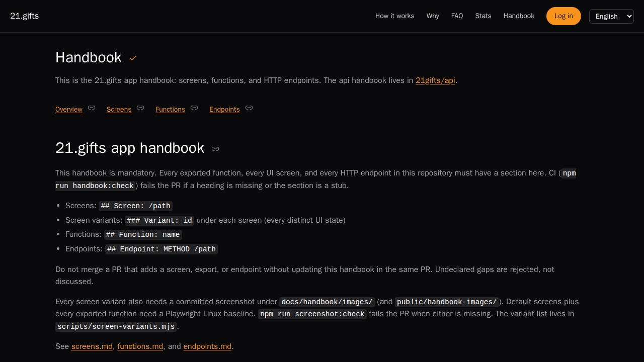Viewport: 644px width, 362px height.
Task: Open the FAQ nav item
Action: [457, 16]
